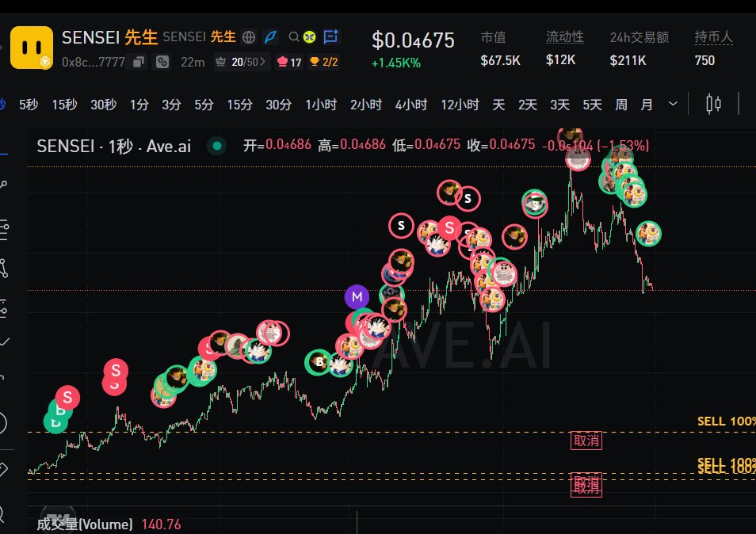This screenshot has height=534, width=756.
Task: Click the $211K 24h volume value
Action: pos(628,60)
